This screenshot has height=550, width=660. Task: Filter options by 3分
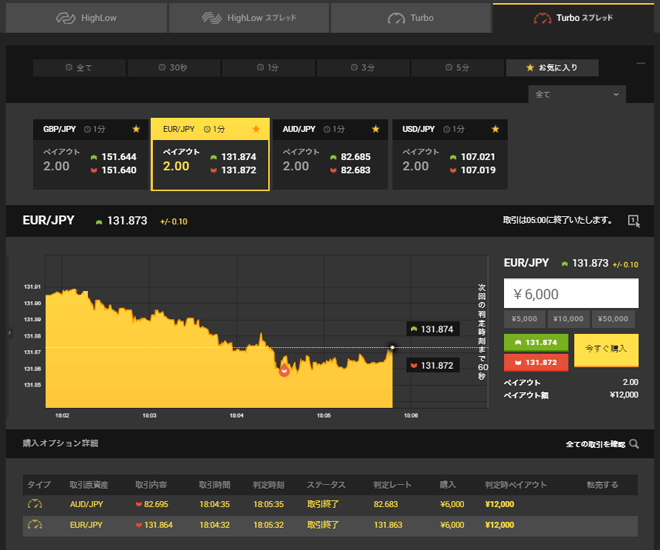363,68
